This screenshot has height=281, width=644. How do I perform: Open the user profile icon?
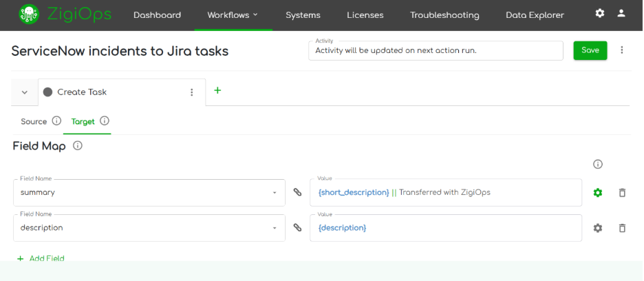[621, 14]
